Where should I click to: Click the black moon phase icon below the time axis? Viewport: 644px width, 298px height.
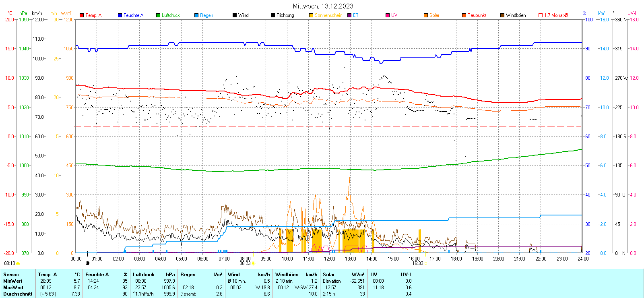pos(88,263)
